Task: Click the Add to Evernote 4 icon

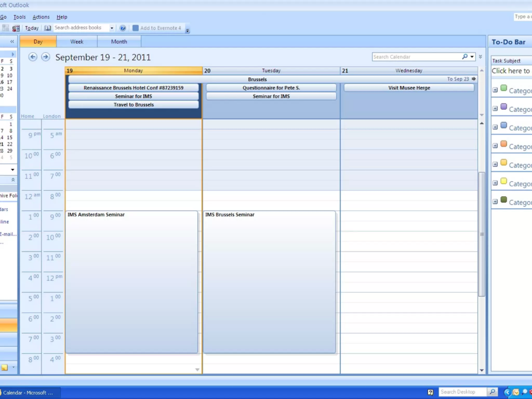Action: tap(135, 28)
